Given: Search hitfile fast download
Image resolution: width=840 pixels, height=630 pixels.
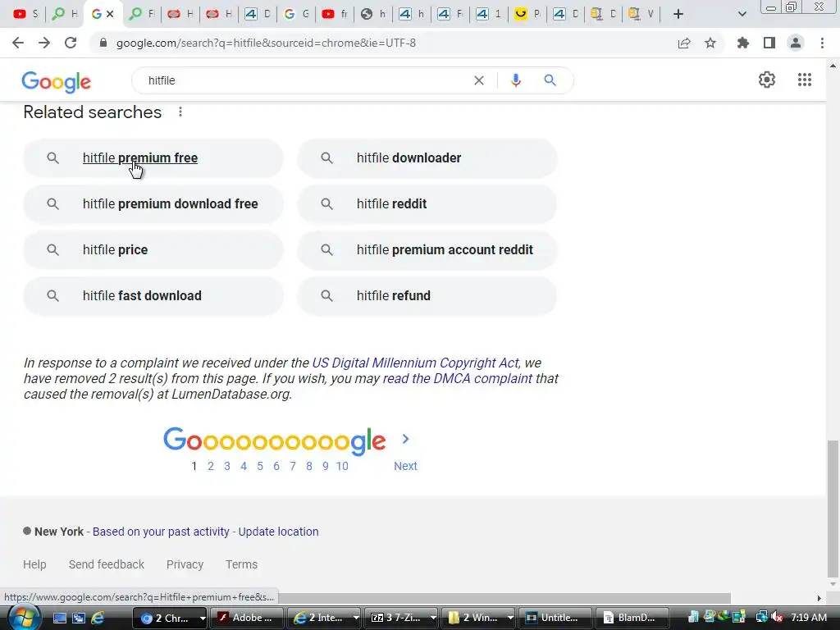Looking at the screenshot, I should (x=153, y=295).
